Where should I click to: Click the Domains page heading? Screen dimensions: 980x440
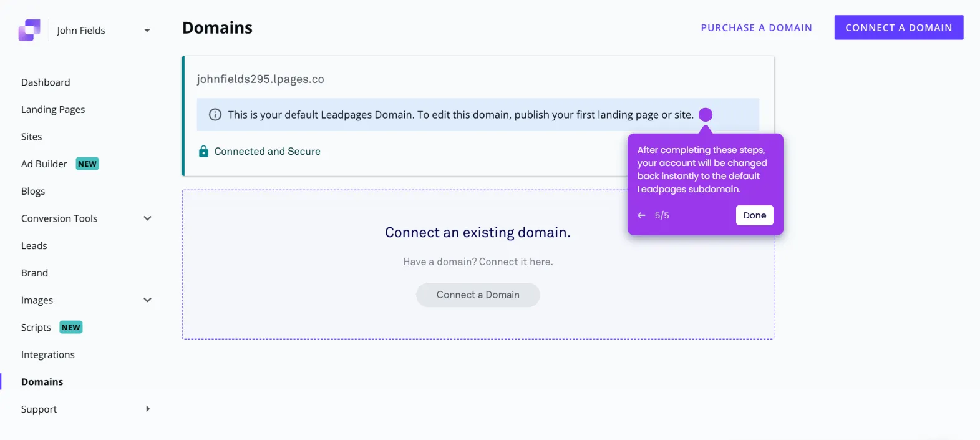(x=217, y=28)
